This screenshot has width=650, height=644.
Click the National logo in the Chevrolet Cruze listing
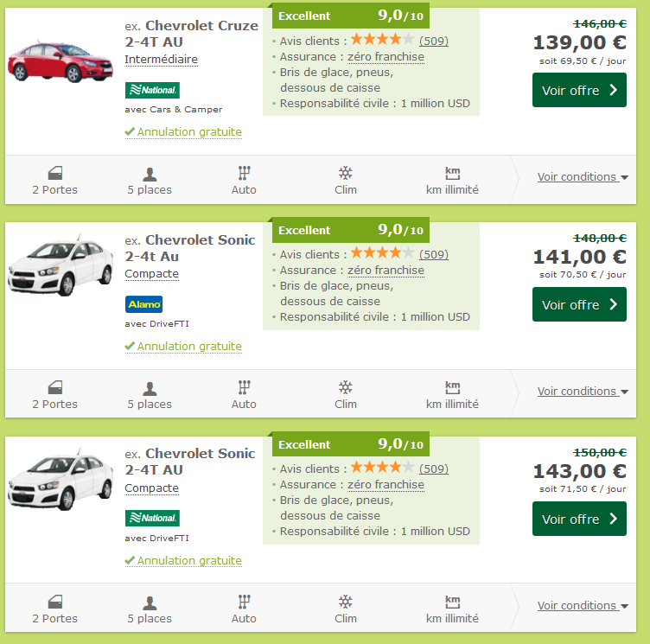pyautogui.click(x=152, y=90)
